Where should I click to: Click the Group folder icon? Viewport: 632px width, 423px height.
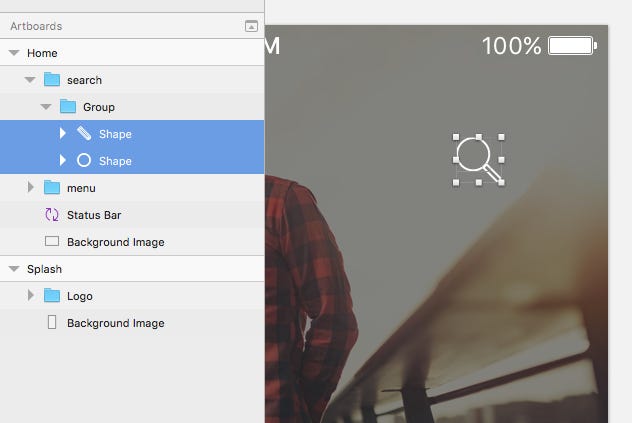pos(68,106)
